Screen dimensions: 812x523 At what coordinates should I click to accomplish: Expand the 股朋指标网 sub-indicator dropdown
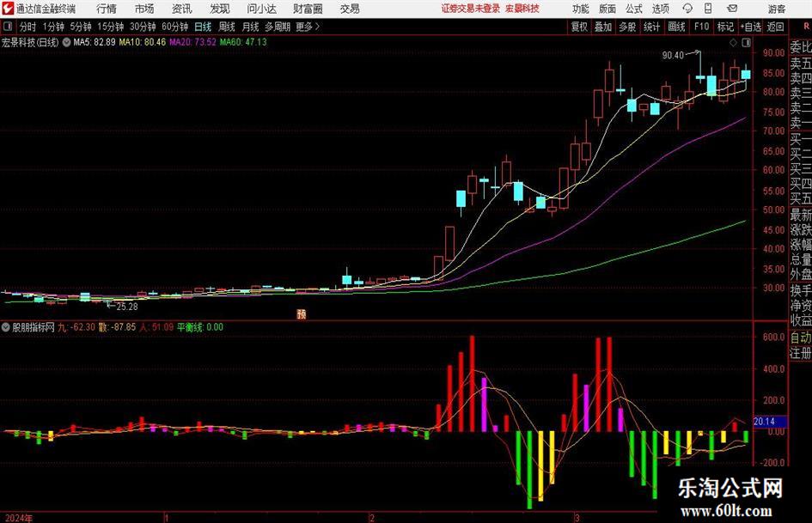pyautogui.click(x=6, y=327)
